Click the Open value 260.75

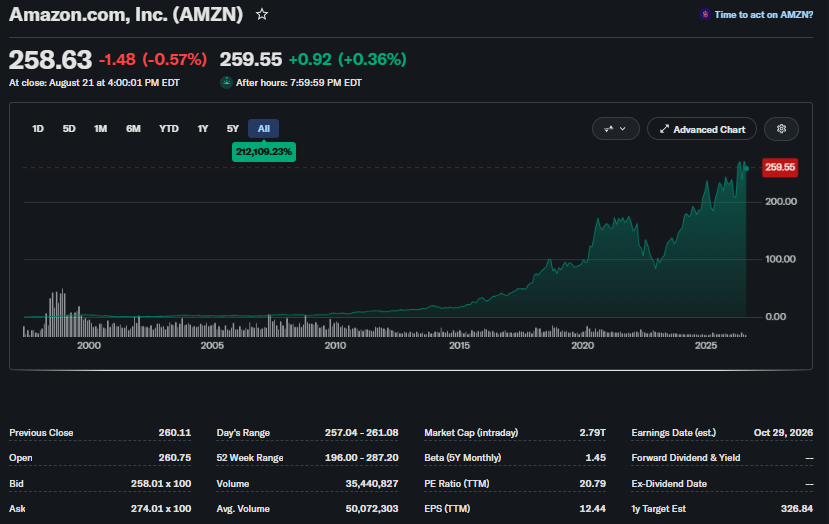pos(174,458)
